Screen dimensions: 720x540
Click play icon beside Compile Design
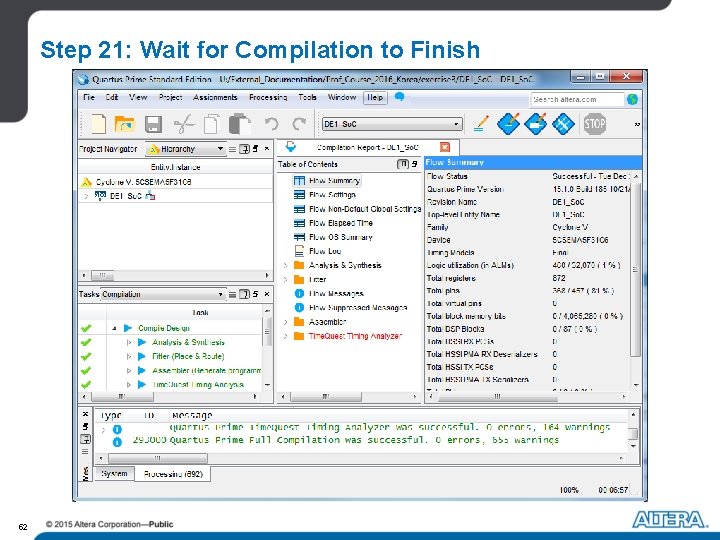pyautogui.click(x=128, y=328)
